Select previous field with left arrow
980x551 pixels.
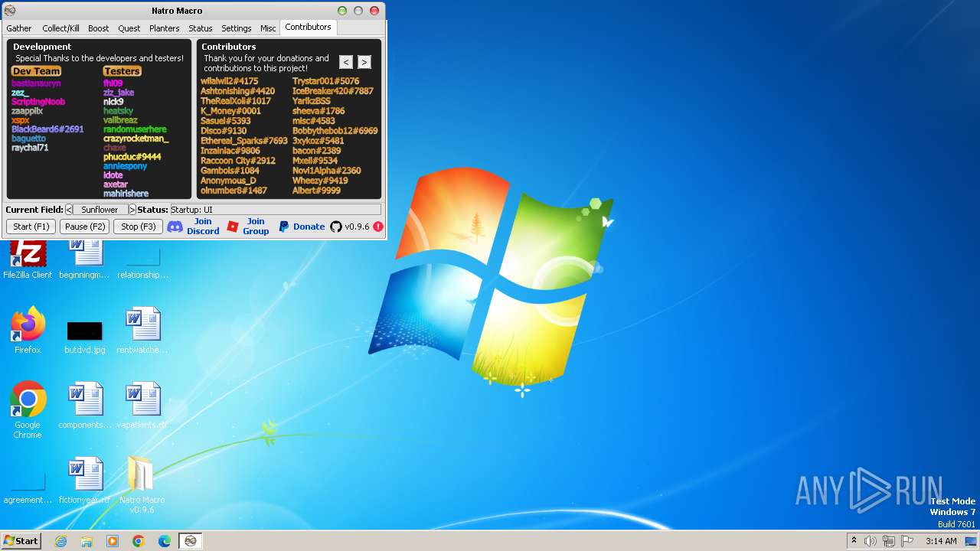click(x=69, y=210)
